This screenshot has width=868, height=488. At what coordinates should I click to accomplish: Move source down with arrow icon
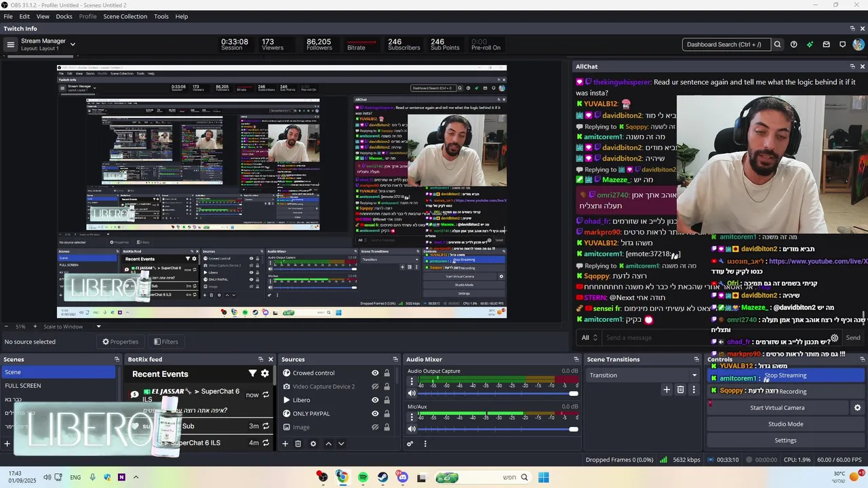341,444
